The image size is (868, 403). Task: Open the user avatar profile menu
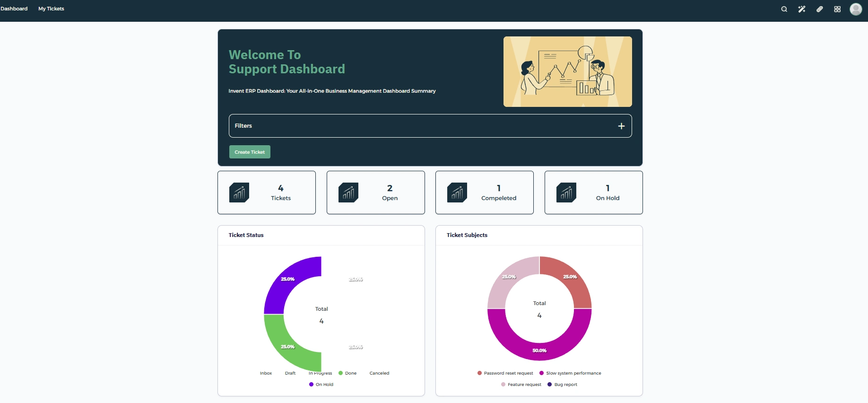click(856, 9)
